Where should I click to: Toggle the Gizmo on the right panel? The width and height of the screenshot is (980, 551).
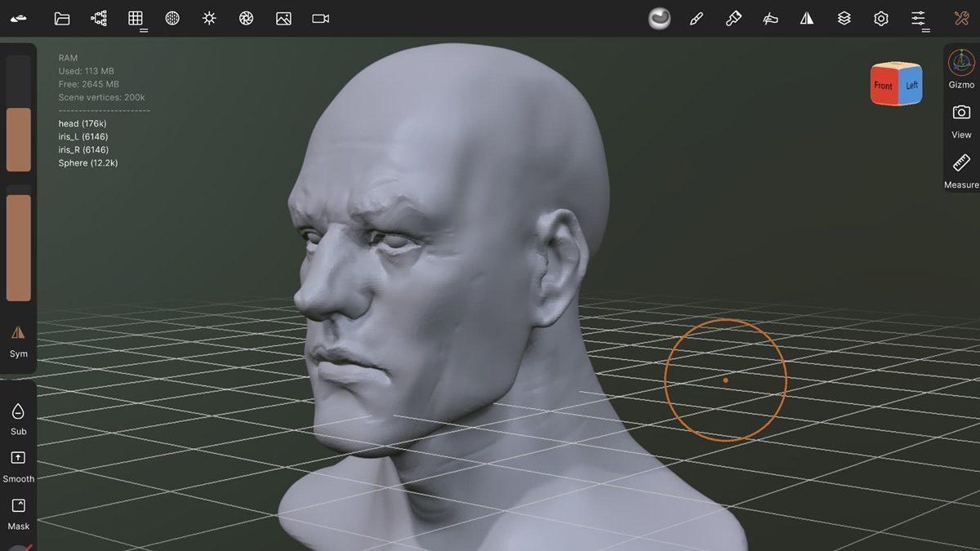[960, 65]
